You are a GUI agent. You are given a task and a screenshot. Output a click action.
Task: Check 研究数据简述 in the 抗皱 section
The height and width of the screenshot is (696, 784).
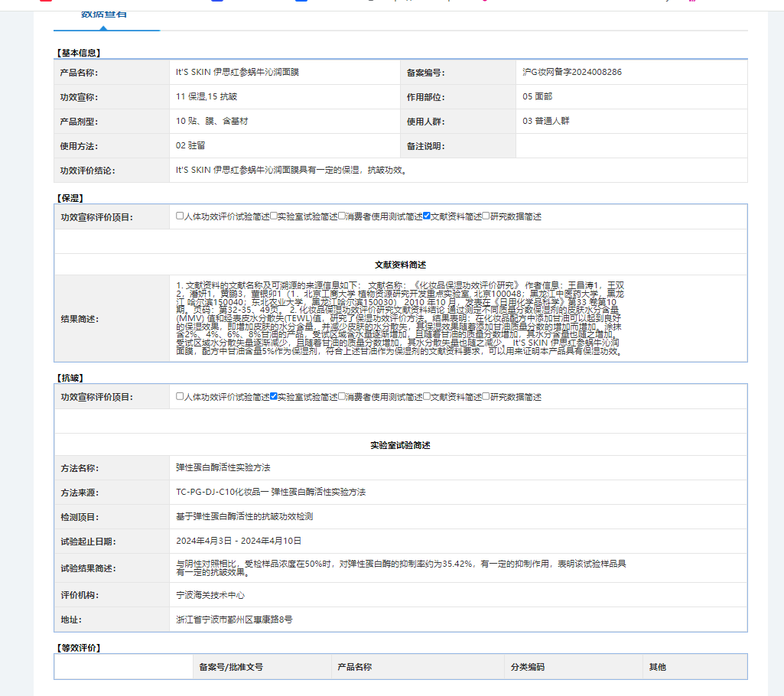pos(486,397)
